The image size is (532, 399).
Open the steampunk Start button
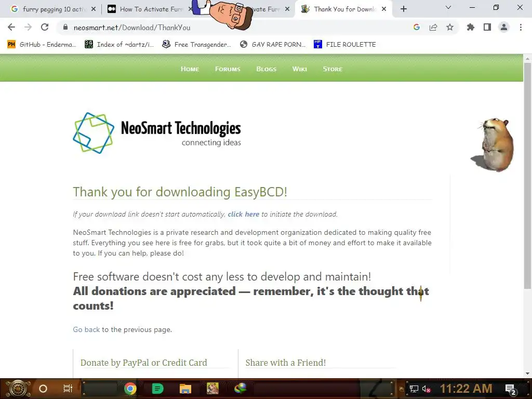click(18, 389)
